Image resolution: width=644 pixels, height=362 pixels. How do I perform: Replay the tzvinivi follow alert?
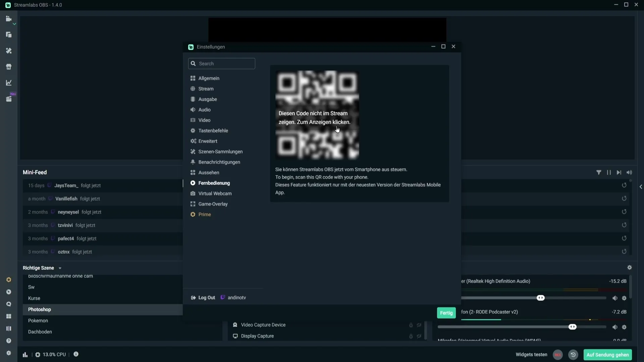(624, 225)
